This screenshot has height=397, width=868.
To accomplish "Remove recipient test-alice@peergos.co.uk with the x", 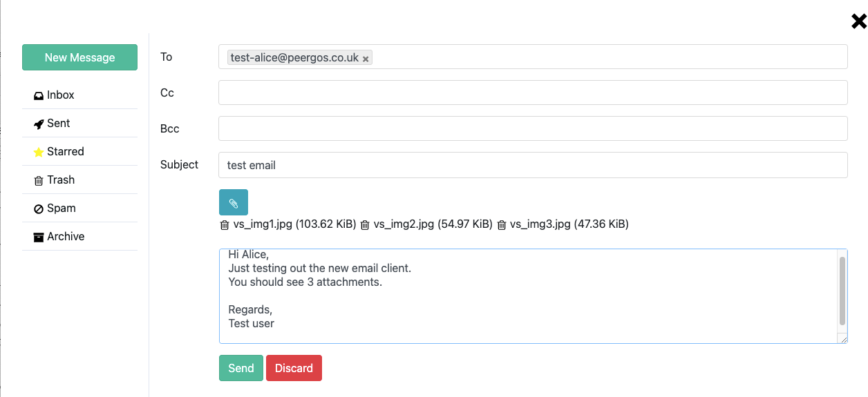I will pyautogui.click(x=366, y=59).
